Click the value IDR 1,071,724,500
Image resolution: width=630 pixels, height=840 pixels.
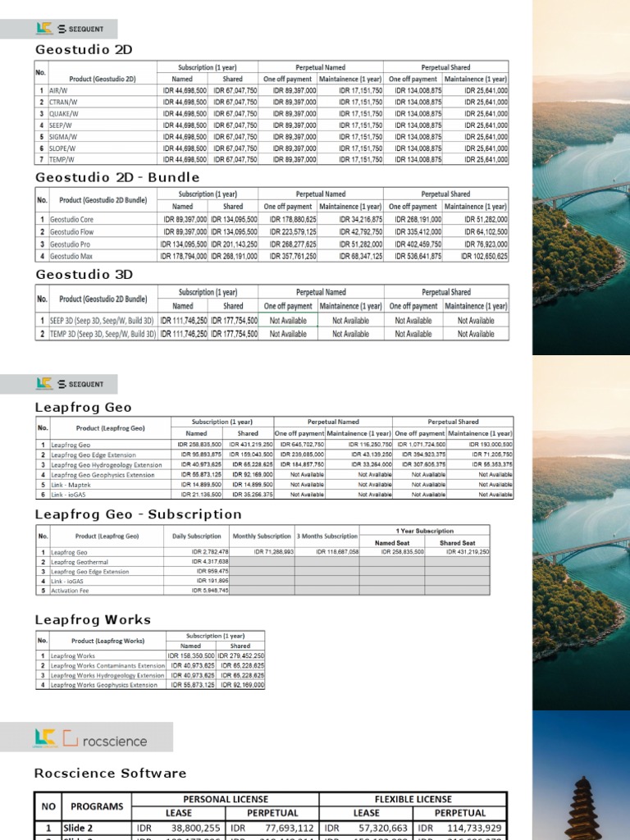tap(421, 445)
